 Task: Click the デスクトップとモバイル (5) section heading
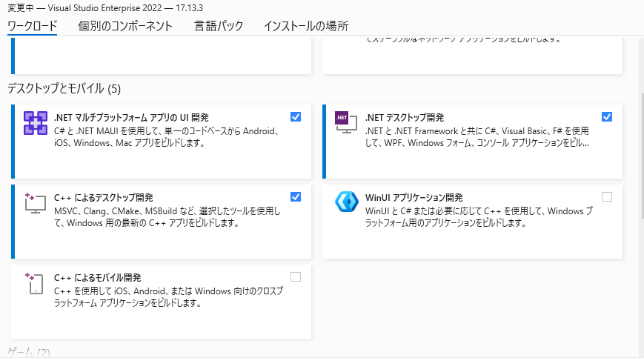pos(64,89)
